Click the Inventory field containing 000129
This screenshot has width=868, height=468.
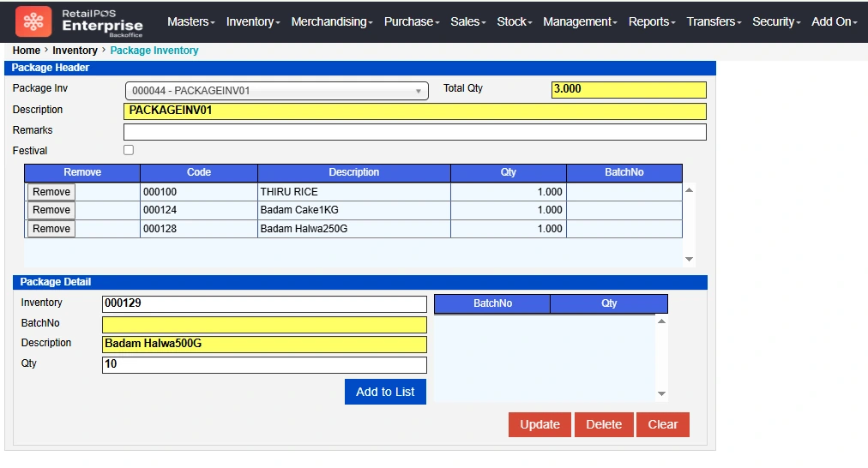tap(265, 303)
